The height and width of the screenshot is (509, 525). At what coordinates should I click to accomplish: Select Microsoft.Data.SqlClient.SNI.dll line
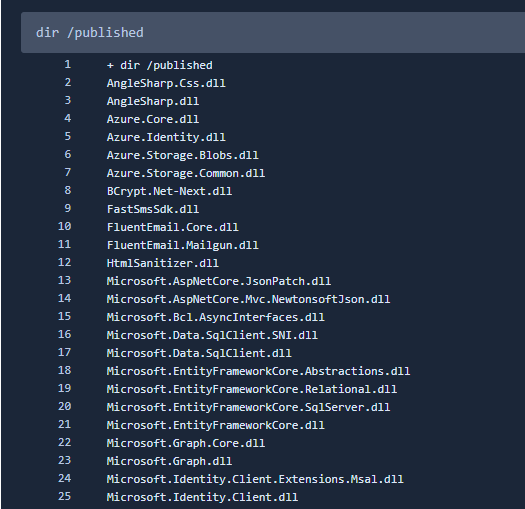coord(212,335)
